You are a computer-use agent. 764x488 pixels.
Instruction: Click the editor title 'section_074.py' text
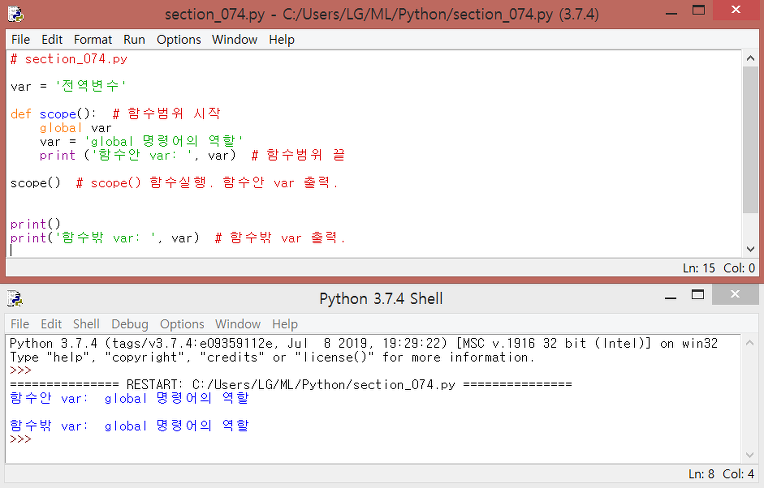tap(214, 14)
